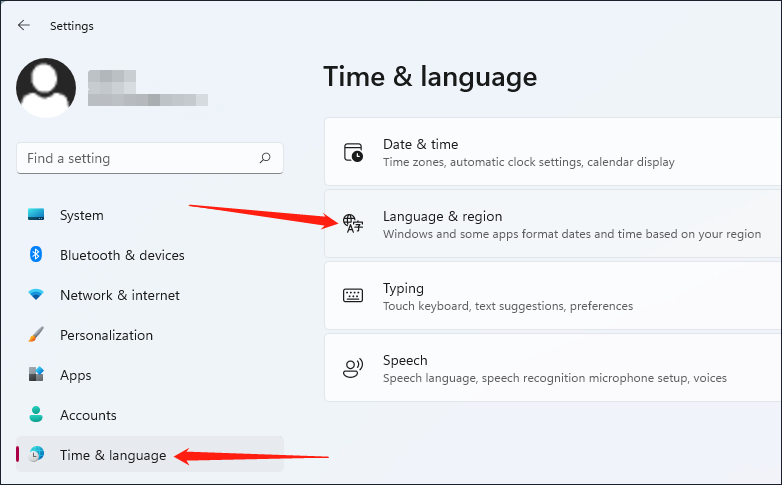Click the Time & language clock icon
Viewport: 782px width, 485px height.
[x=36, y=455]
